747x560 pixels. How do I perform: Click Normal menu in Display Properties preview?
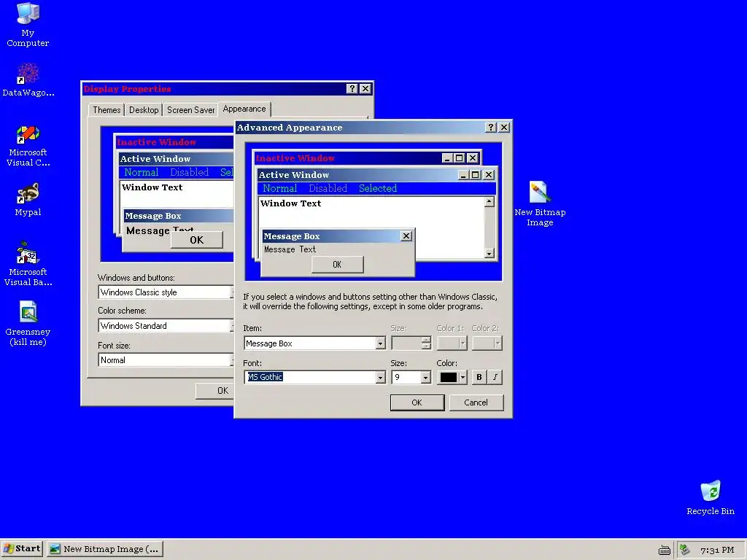point(142,172)
